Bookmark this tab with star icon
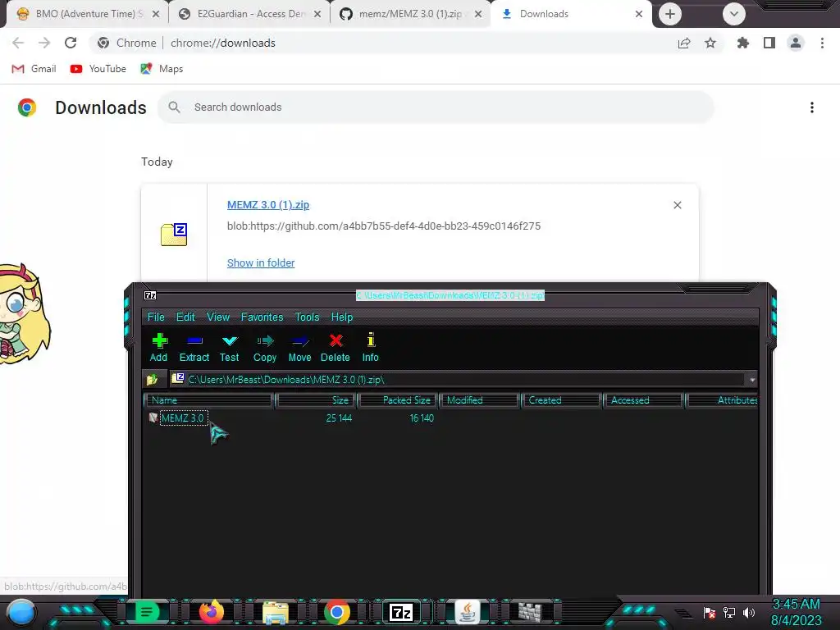 tap(710, 43)
